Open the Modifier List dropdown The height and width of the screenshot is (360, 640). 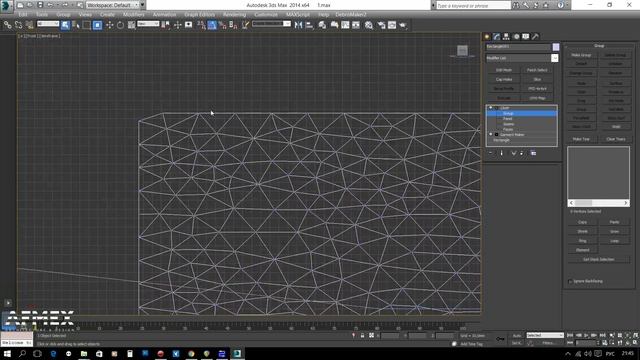(x=522, y=58)
